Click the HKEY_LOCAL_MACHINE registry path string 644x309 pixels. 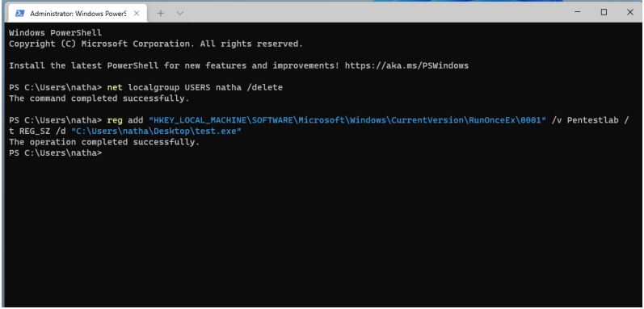point(347,120)
